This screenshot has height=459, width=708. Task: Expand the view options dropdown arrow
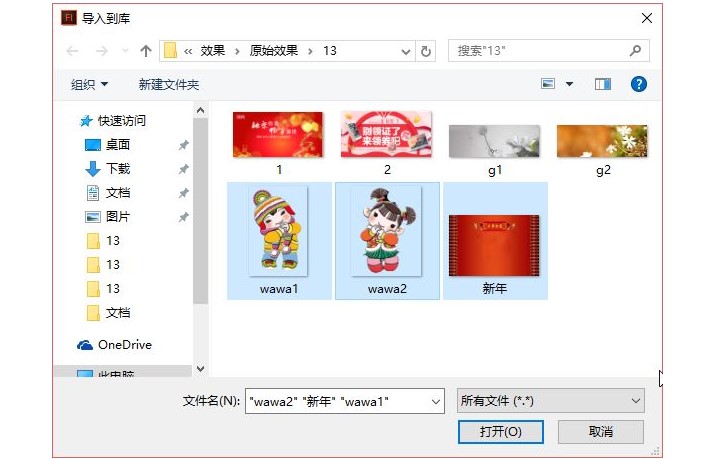(x=570, y=85)
